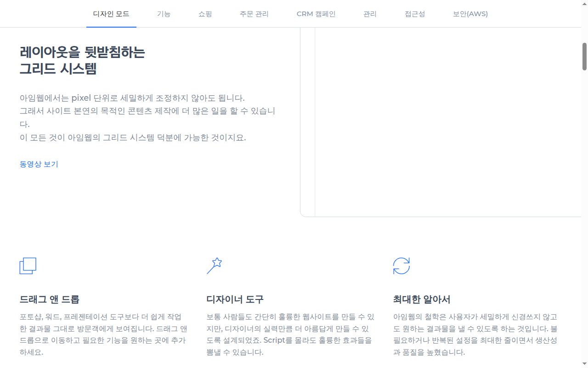
Task: Click the circular refresh arrows icon
Action: tap(401, 266)
